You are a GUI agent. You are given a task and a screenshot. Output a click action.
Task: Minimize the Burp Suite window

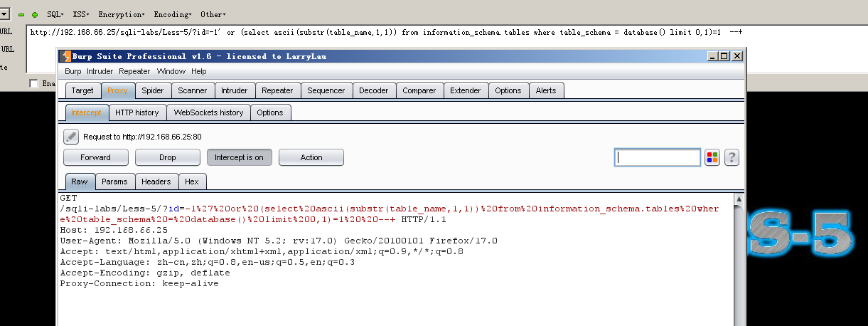713,56
